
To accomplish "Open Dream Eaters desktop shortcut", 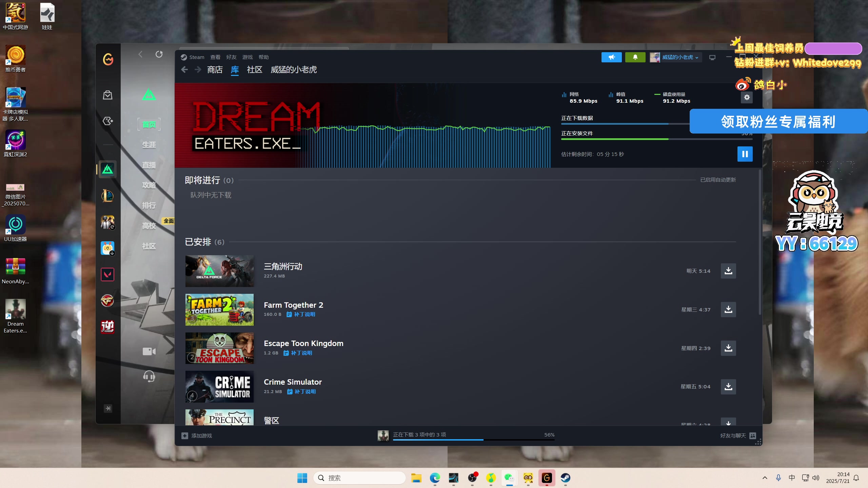I will tap(15, 316).
